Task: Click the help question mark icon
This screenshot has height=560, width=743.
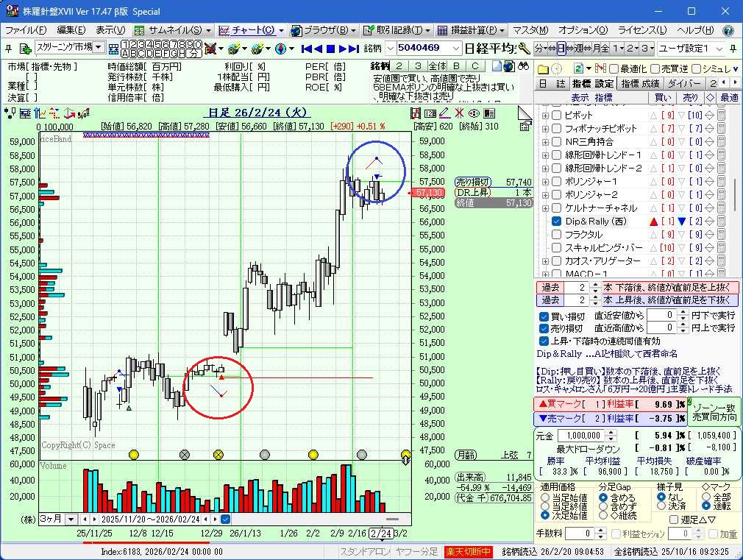Action: point(728,30)
